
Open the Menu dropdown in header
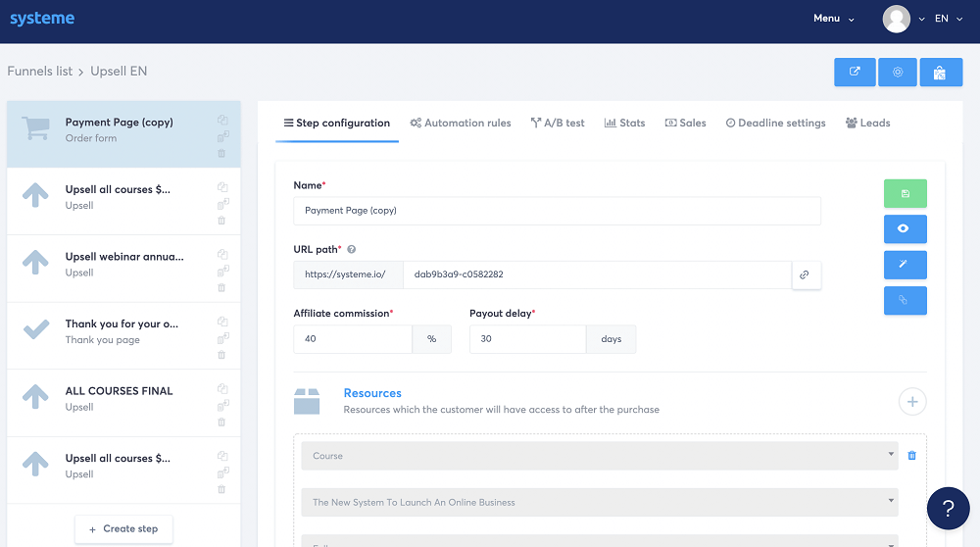833,19
